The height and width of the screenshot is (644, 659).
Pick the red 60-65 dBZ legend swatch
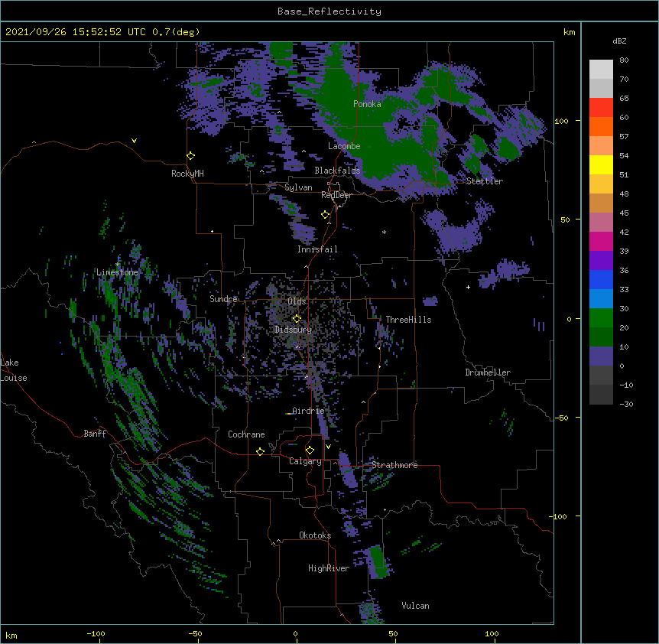pyautogui.click(x=601, y=108)
